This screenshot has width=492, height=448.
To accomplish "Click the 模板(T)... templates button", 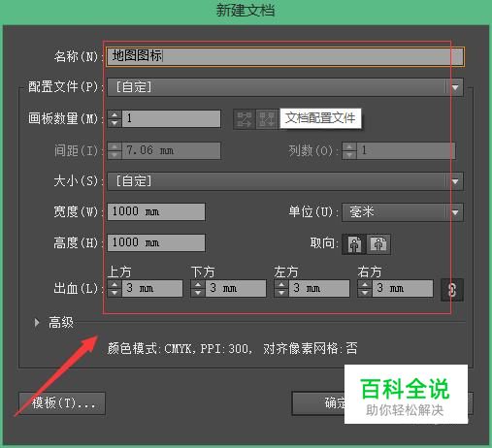I will click(x=62, y=403).
